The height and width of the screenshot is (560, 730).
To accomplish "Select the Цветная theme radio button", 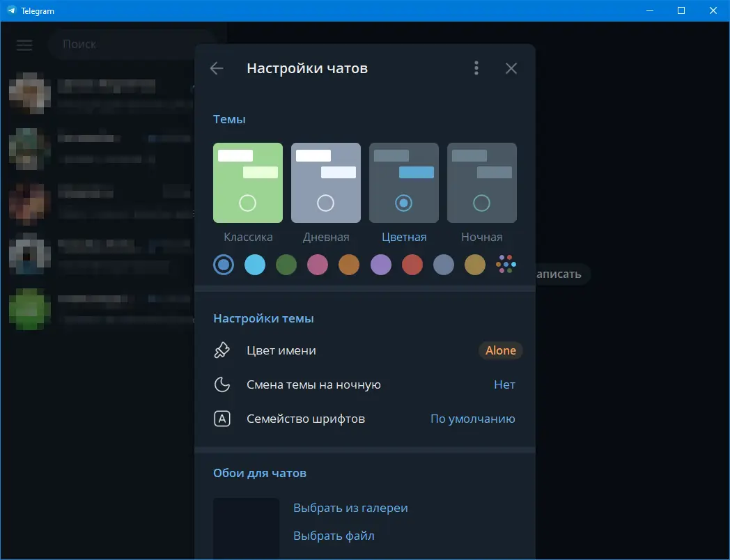I will [x=403, y=203].
